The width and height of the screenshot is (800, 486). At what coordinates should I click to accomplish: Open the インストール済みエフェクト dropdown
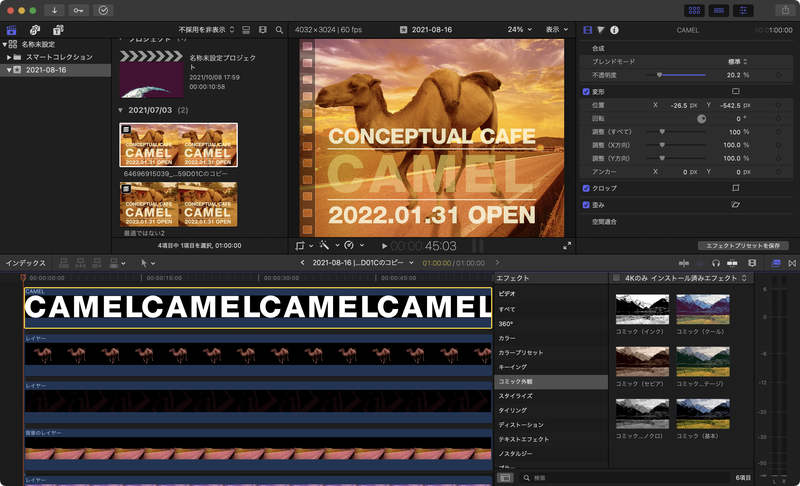pyautogui.click(x=698, y=278)
